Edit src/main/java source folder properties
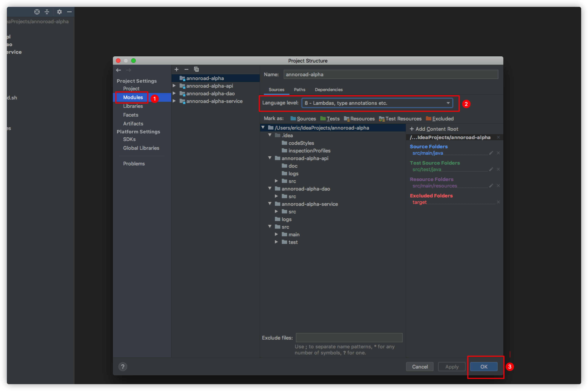This screenshot has width=588, height=391. point(491,153)
